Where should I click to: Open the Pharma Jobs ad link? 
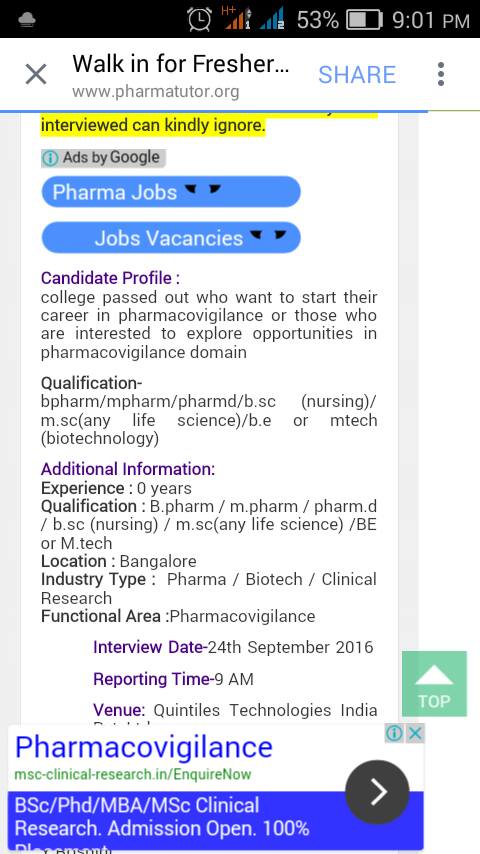(x=171, y=192)
